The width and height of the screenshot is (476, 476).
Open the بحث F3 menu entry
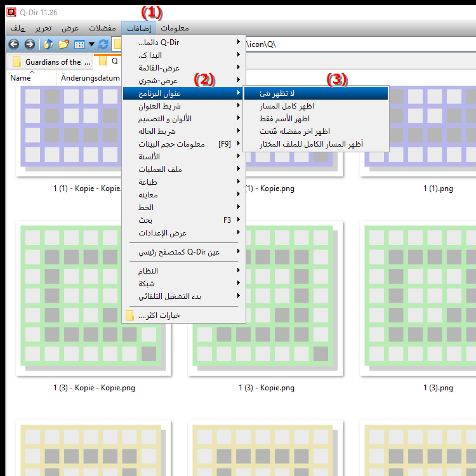pyautogui.click(x=183, y=220)
